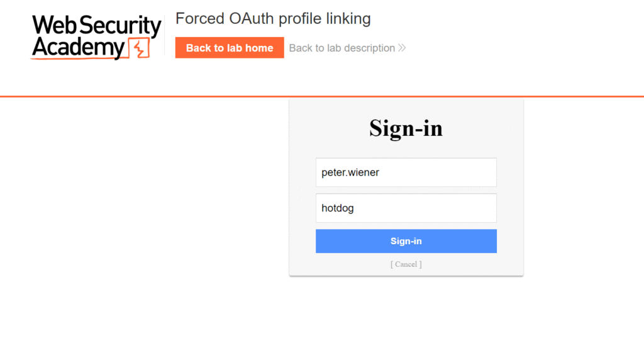This screenshot has height=343, width=644.
Task: Open the Back to lab description link
Action: point(341,48)
